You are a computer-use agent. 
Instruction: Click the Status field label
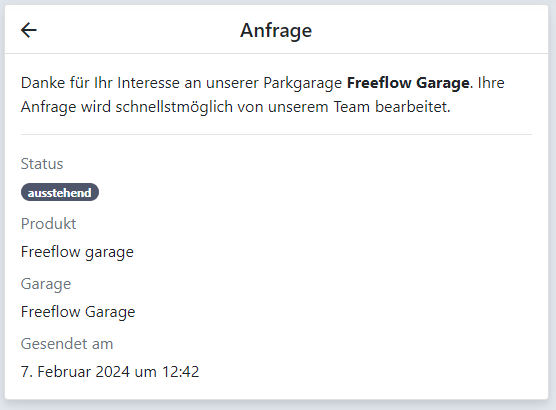click(42, 164)
